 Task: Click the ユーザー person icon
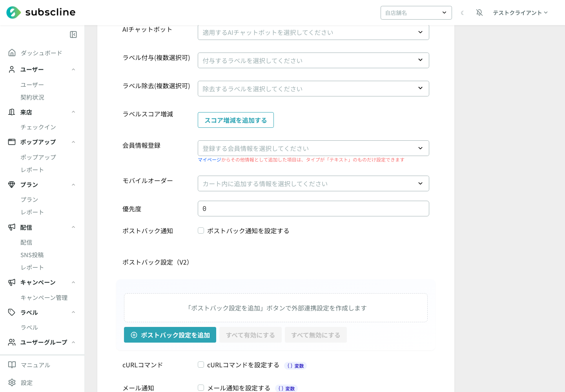[x=12, y=69]
